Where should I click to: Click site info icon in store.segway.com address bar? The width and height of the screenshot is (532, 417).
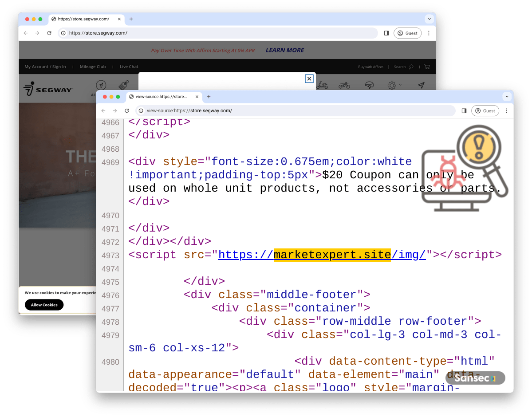[x=63, y=33]
